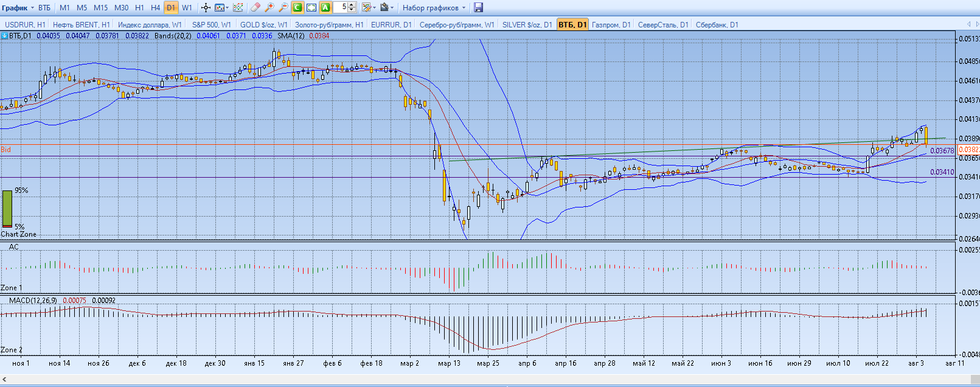Select the W1 timeframe button
This screenshot has height=387, width=980.
point(187,8)
